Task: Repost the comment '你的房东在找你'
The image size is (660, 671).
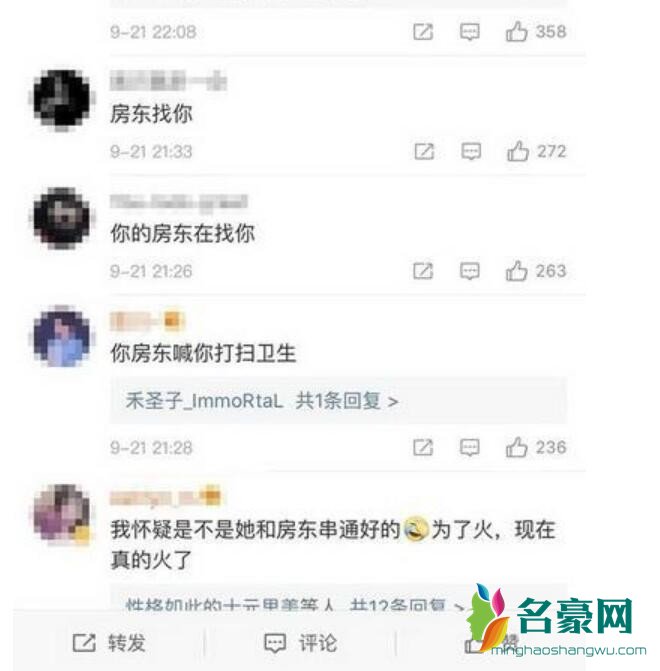Action: [423, 271]
